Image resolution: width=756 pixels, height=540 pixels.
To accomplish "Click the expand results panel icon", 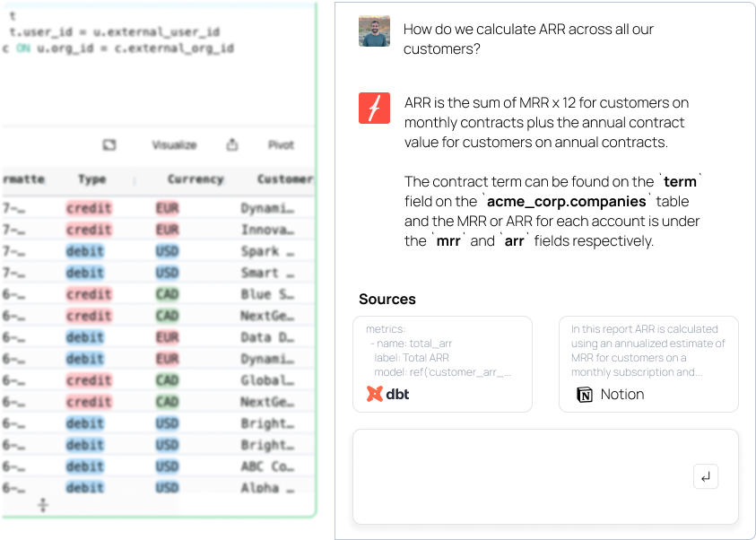I will click(x=109, y=144).
